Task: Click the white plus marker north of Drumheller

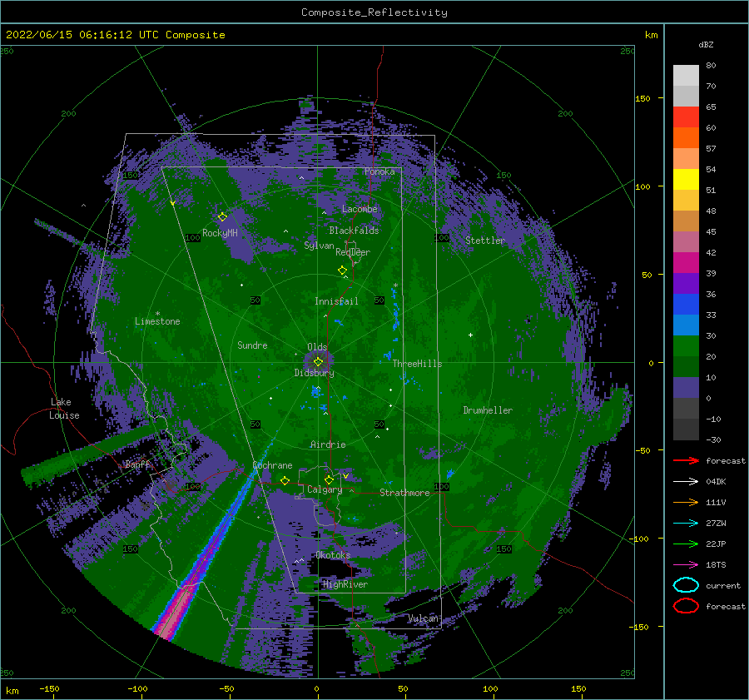Action: tap(470, 335)
